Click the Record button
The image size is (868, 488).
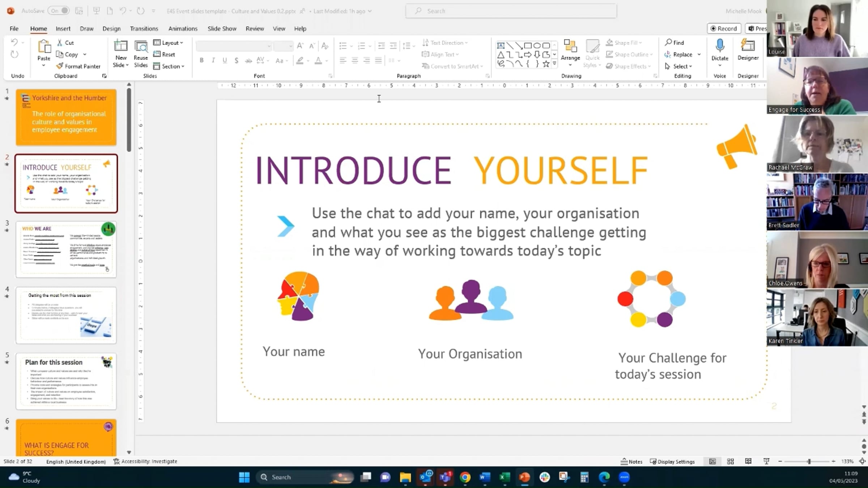tap(723, 29)
